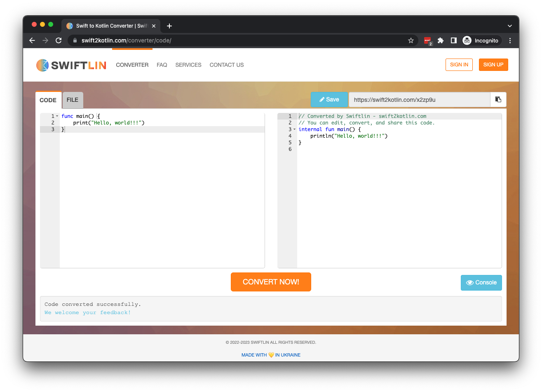Viewport: 542px width, 392px height.
Task: Select the Swift to Kotlin Converter browser tab
Action: coord(110,26)
